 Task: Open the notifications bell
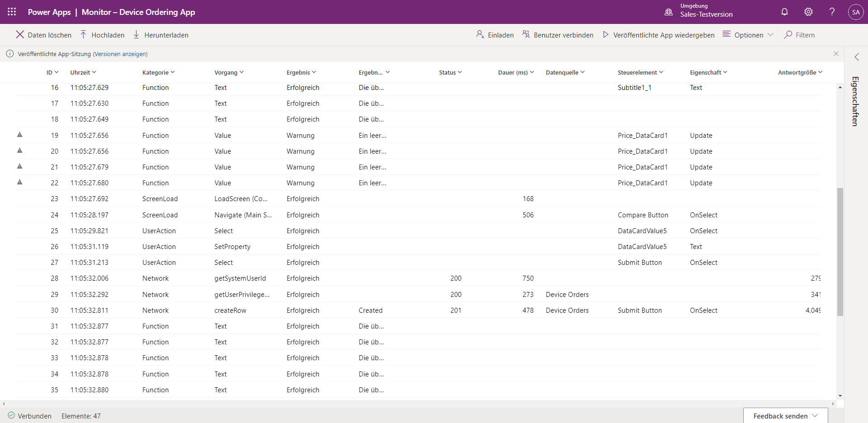click(784, 12)
